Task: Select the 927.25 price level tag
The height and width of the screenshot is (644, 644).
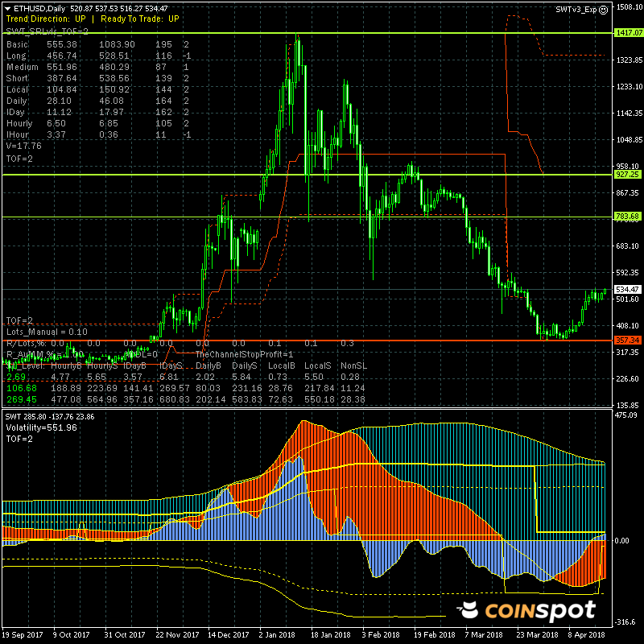Action: pyautogui.click(x=625, y=174)
